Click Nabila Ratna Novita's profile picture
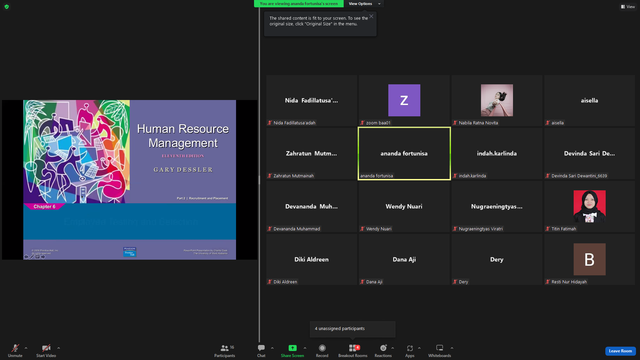Image resolution: width=640 pixels, height=360 pixels. coord(497,100)
